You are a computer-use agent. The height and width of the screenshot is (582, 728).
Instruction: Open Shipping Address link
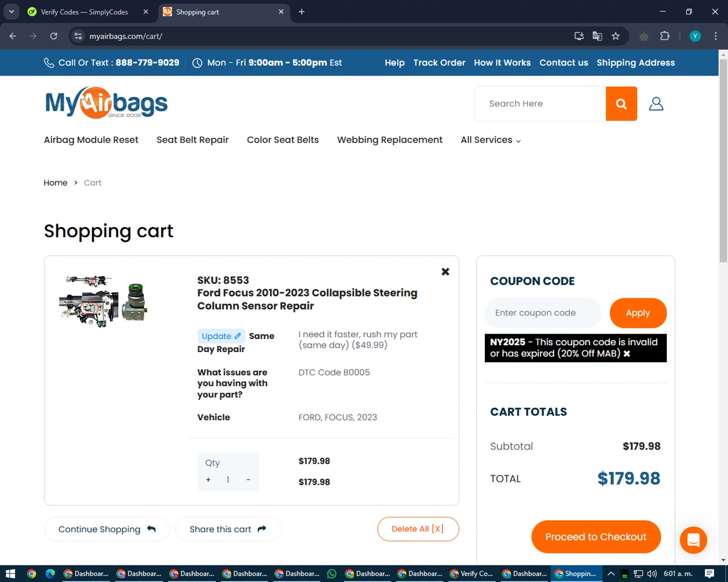[x=636, y=63]
